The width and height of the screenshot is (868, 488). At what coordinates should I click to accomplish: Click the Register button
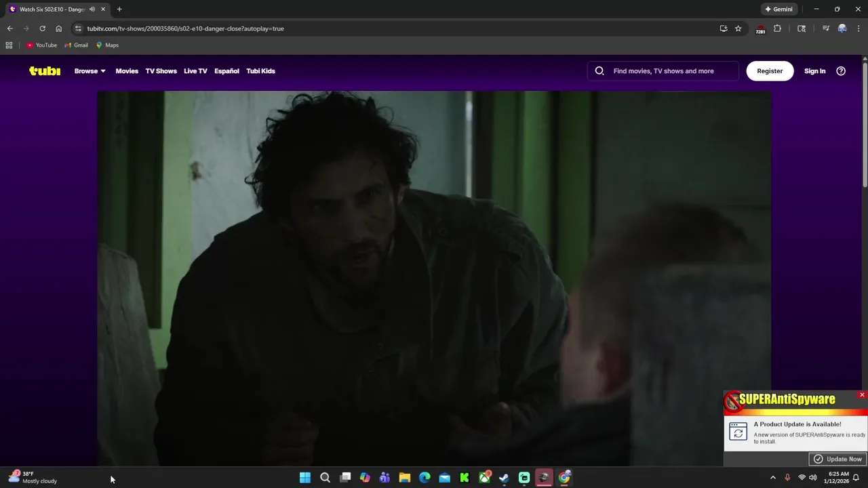pyautogui.click(x=770, y=70)
